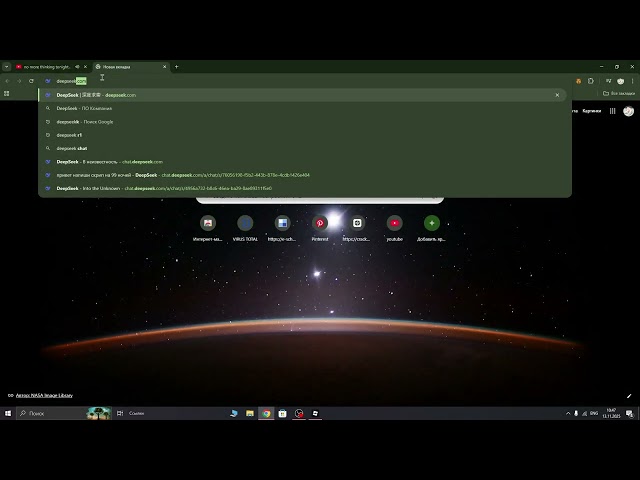Choose the 'DeepSeek - deepseek.com' top suggestion
This screenshot has width=640, height=480.
click(x=302, y=95)
